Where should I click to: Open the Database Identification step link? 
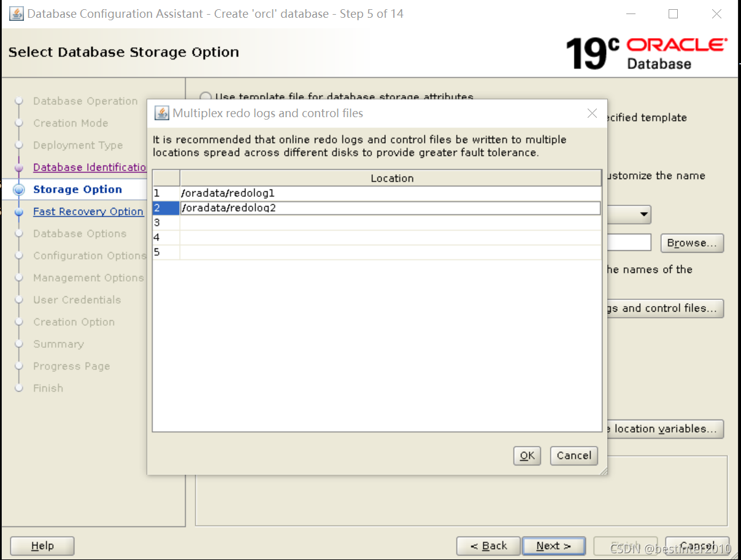point(90,167)
